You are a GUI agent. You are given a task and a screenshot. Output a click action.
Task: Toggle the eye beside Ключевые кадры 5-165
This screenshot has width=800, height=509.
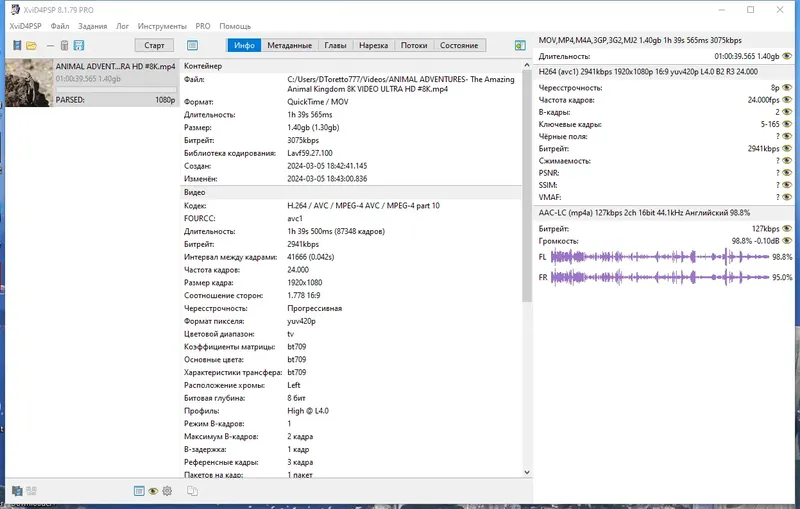tap(787, 124)
